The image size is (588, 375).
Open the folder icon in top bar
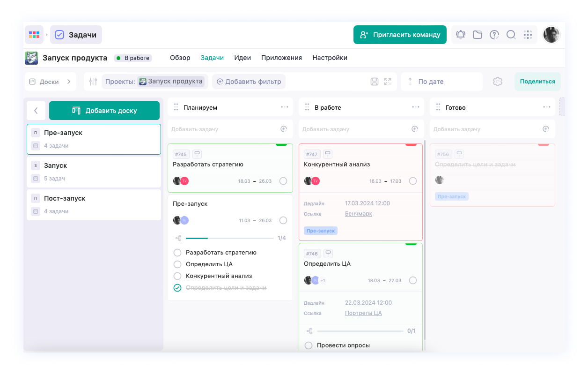[x=478, y=35]
